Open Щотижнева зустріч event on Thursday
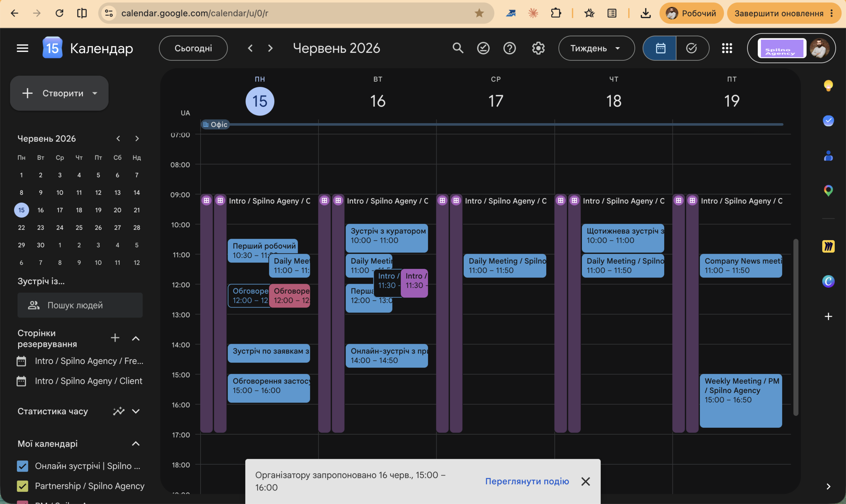 point(623,238)
